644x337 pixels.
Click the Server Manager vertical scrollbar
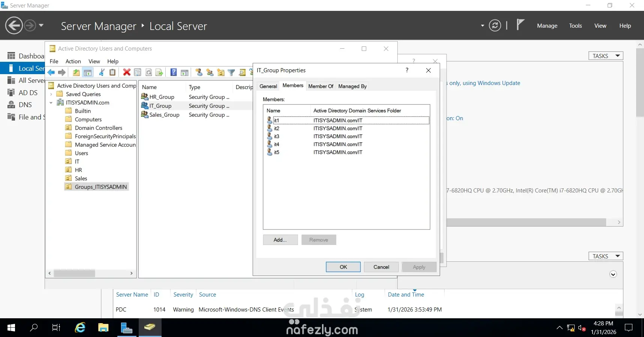point(640,82)
